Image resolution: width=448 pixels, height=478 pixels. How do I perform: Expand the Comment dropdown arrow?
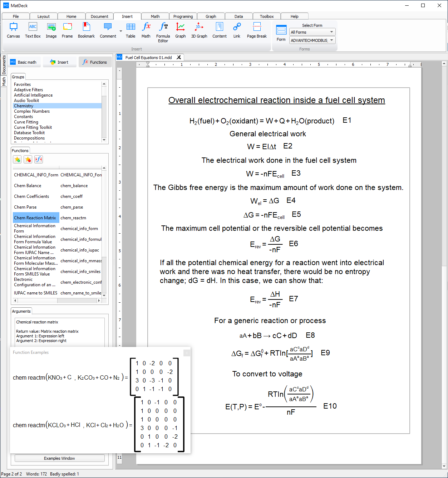(121, 31)
